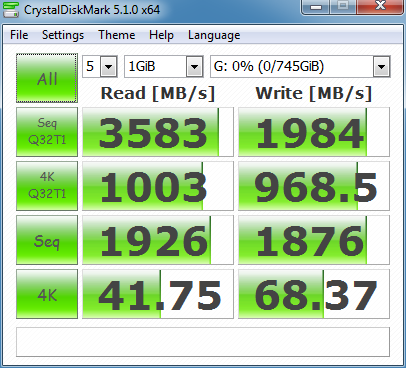
Task: Click the empty comment field at bottom
Action: point(203,342)
